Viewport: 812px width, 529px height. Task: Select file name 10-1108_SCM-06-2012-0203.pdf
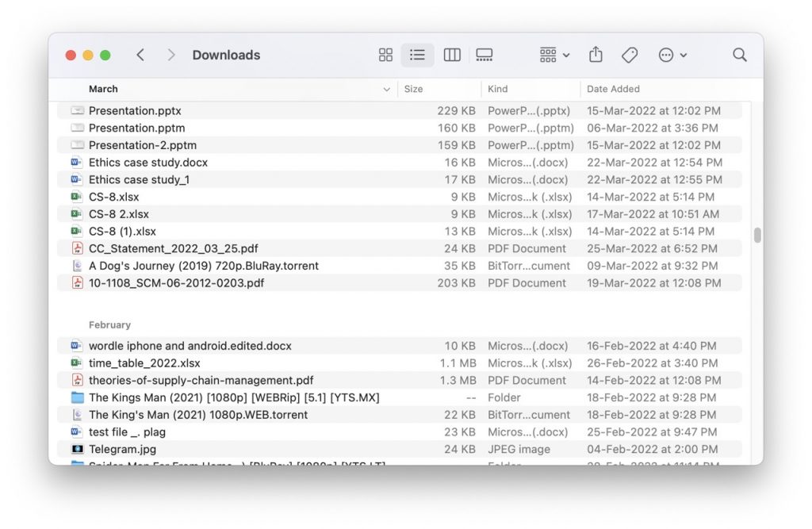tap(177, 283)
